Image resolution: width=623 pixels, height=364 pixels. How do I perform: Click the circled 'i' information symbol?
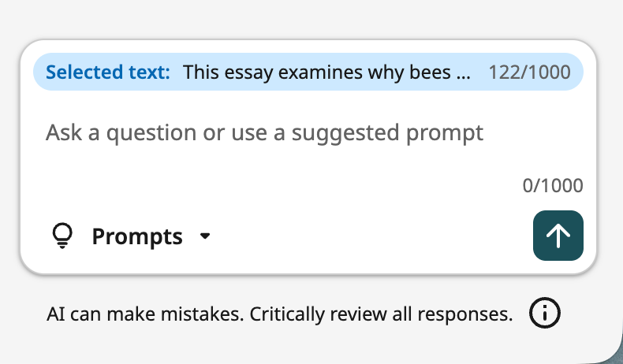point(544,313)
